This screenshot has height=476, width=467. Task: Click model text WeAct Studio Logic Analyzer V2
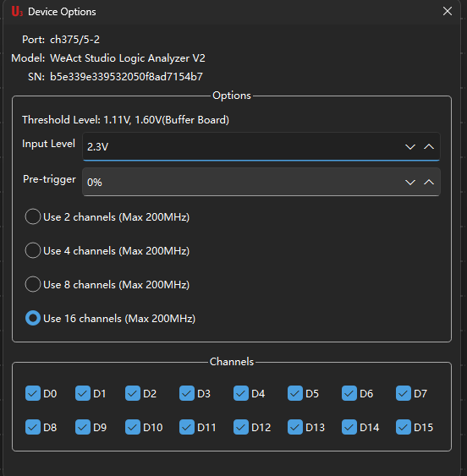[128, 58]
